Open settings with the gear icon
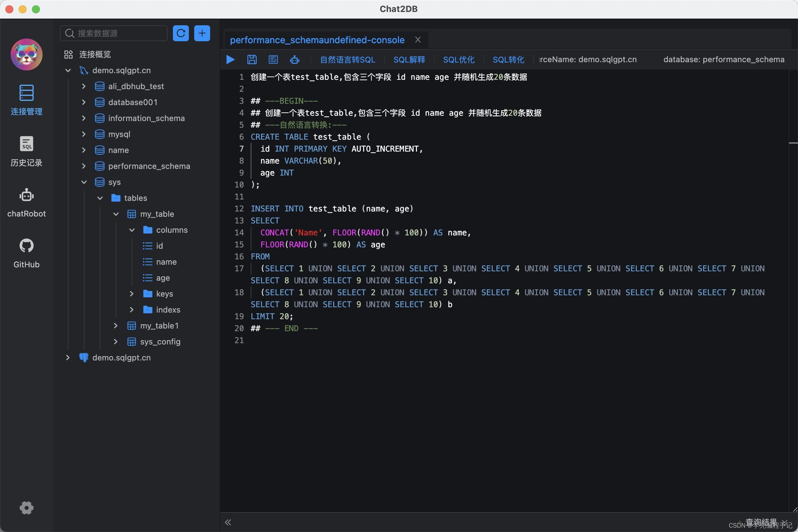 (x=27, y=508)
